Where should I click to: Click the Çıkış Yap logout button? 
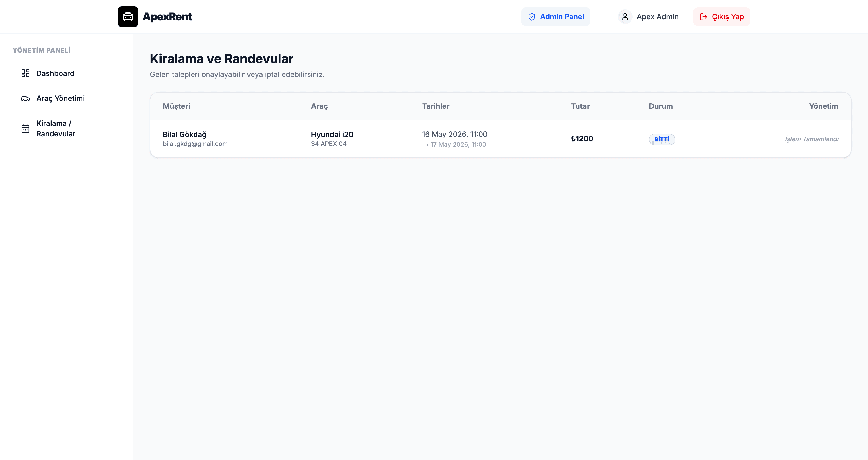point(722,17)
